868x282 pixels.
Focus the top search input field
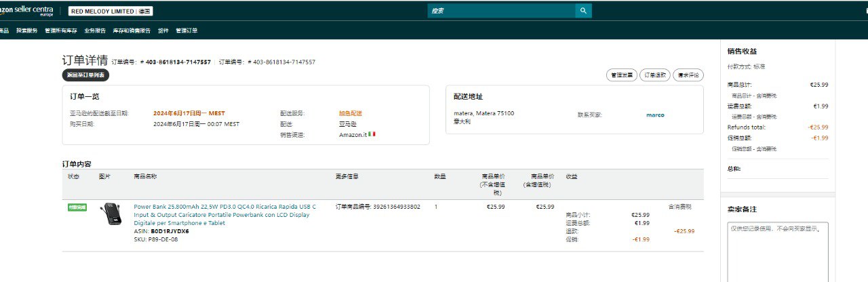pos(500,11)
